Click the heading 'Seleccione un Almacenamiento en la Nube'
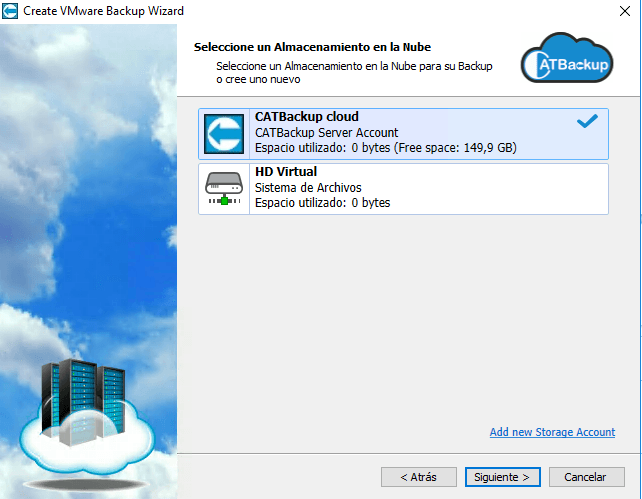642x499 pixels. click(x=312, y=47)
